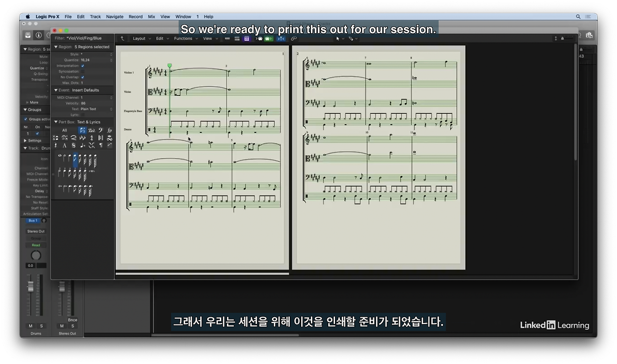Open the Text 'Plain Text' popup
This screenshot has width=617, height=364.
[x=96, y=109]
